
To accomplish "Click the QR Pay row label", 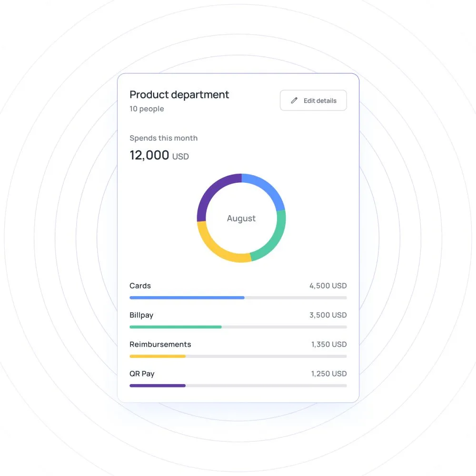I will pyautogui.click(x=142, y=374).
